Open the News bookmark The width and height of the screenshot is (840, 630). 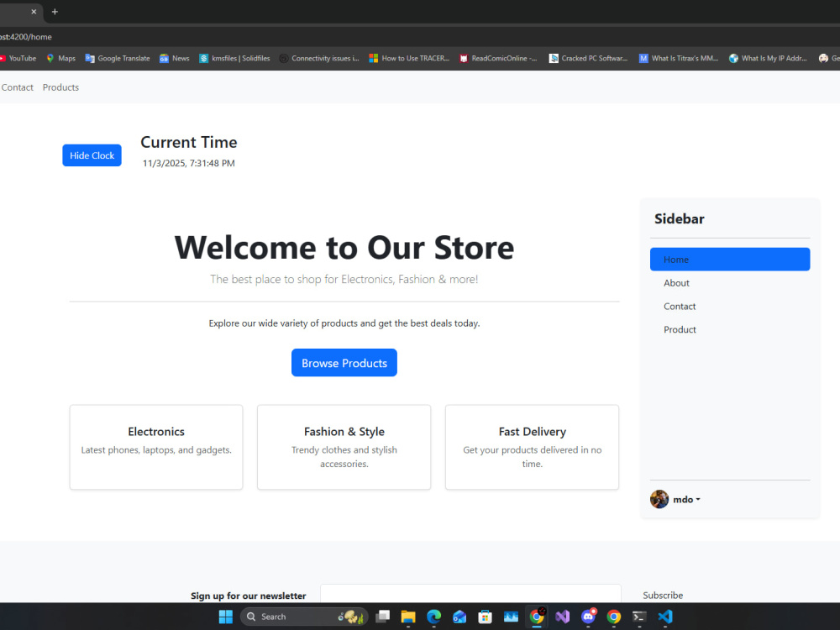[x=174, y=59]
